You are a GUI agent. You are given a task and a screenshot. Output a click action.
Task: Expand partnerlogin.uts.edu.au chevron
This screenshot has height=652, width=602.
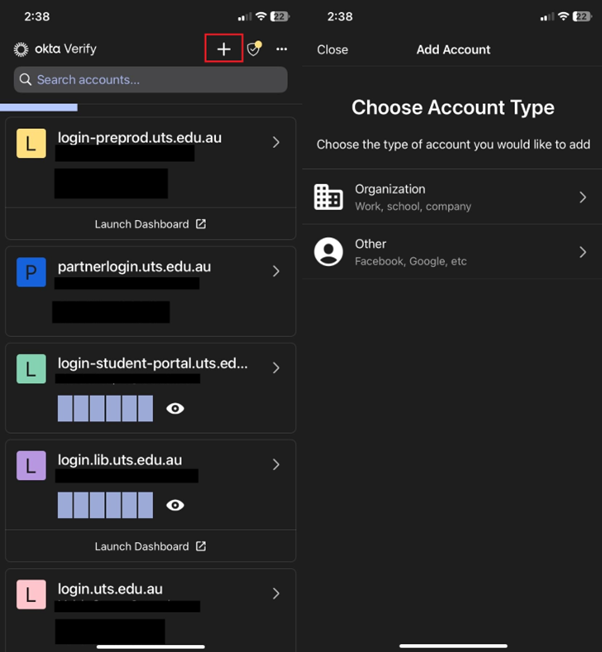276,272
